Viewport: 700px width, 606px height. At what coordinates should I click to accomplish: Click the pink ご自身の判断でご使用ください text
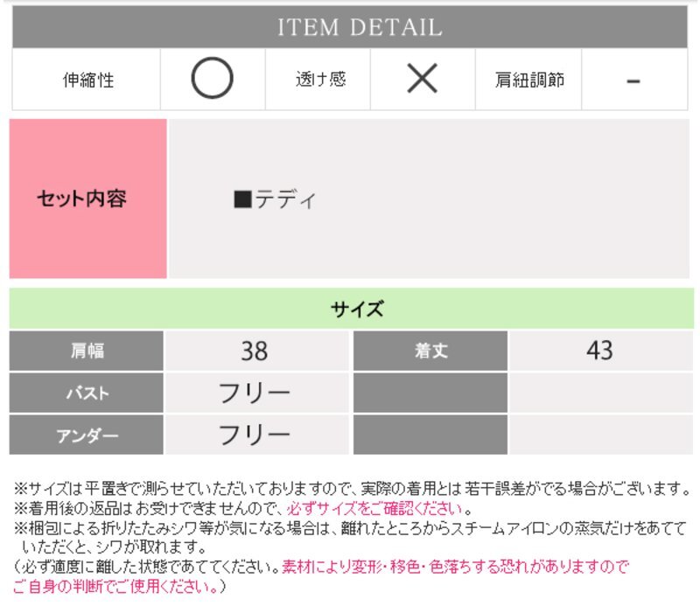click(112, 586)
